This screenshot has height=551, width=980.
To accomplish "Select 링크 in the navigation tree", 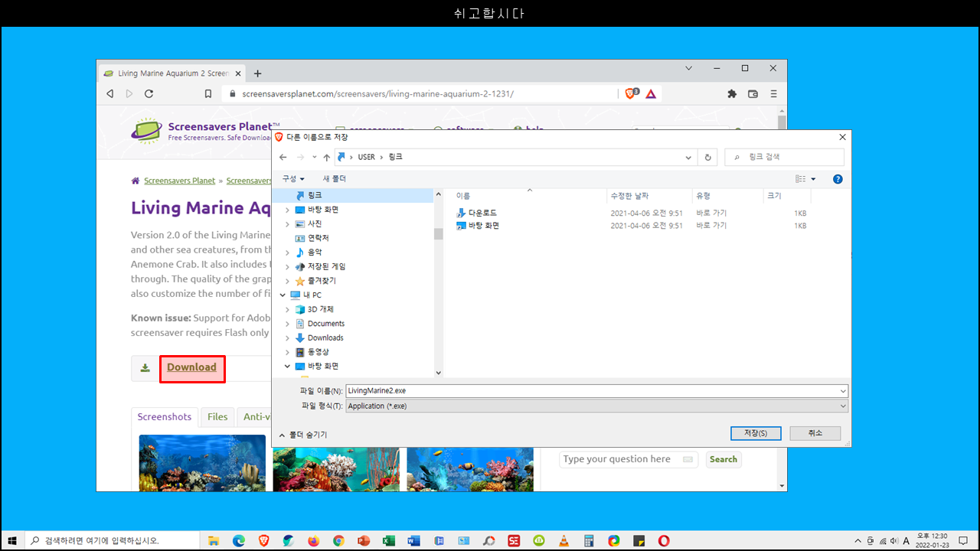I will click(315, 195).
